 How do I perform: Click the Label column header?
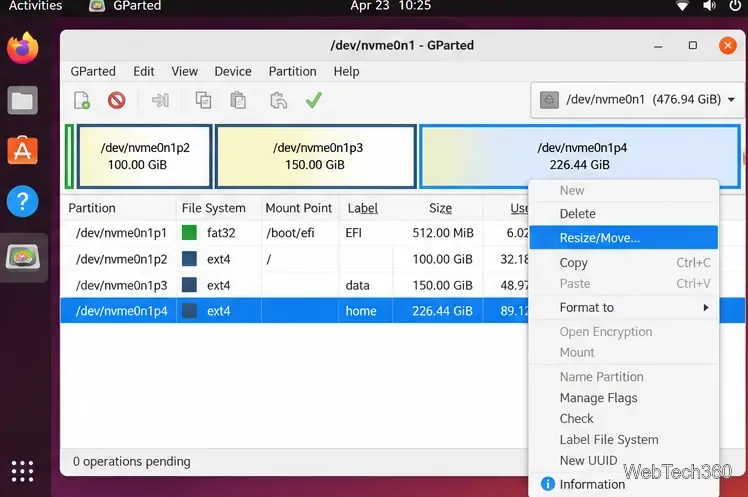pos(365,208)
